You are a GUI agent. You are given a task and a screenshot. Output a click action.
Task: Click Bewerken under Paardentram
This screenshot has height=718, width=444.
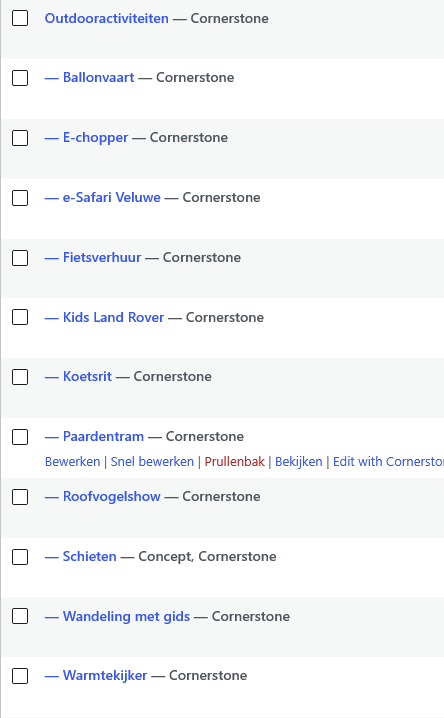pos(72,462)
